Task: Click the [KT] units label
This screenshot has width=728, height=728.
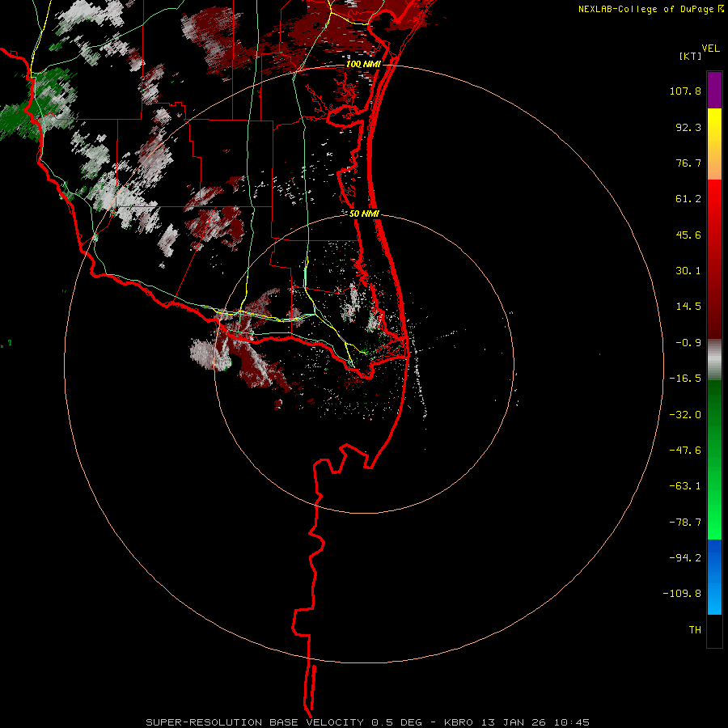Action: point(690,56)
